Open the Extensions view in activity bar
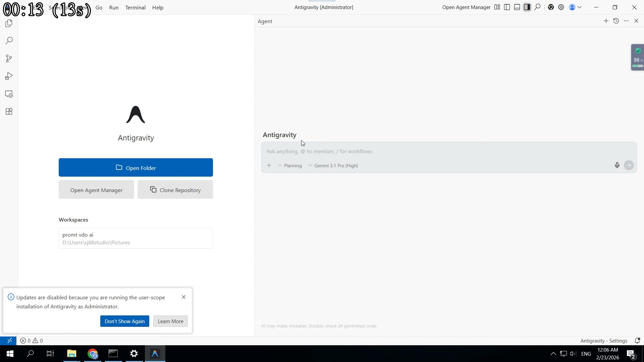Viewport: 644px width, 362px height. tap(9, 111)
